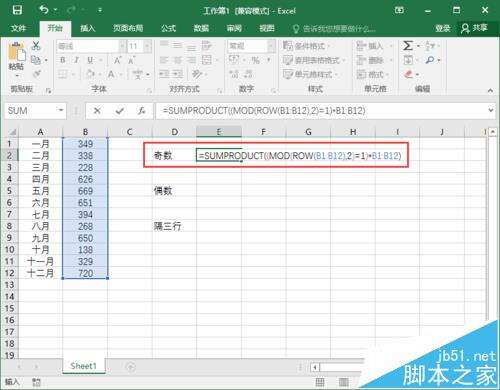
Task: Click the AutoSum sigma icon
Action: click(408, 46)
